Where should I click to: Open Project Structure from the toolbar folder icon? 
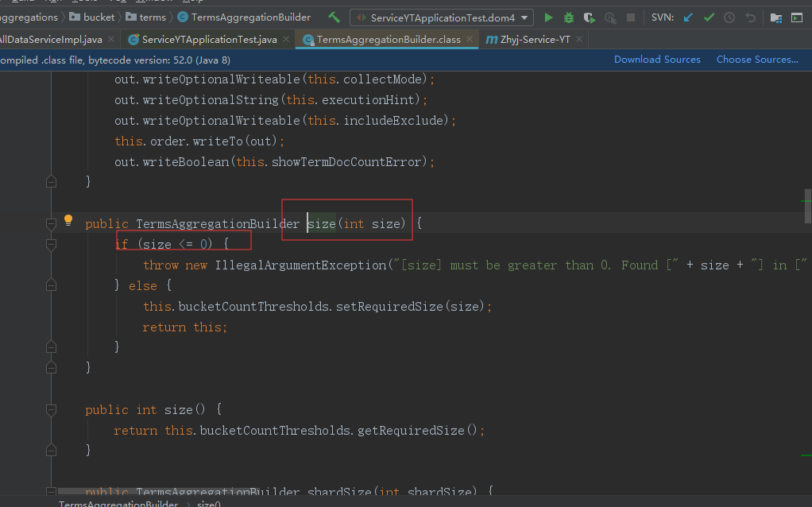pyautogui.click(x=775, y=18)
